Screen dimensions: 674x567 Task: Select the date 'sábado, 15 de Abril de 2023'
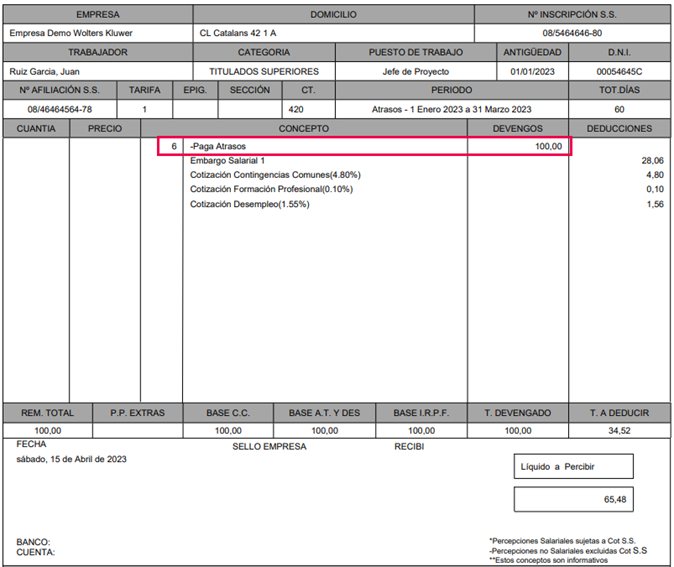click(x=71, y=459)
